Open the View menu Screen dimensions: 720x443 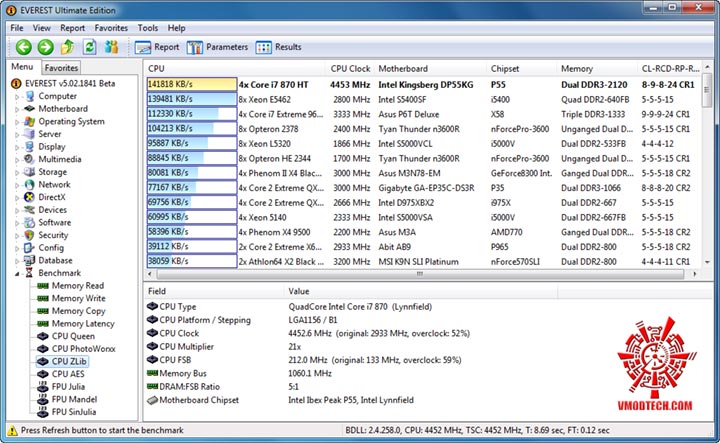click(41, 28)
